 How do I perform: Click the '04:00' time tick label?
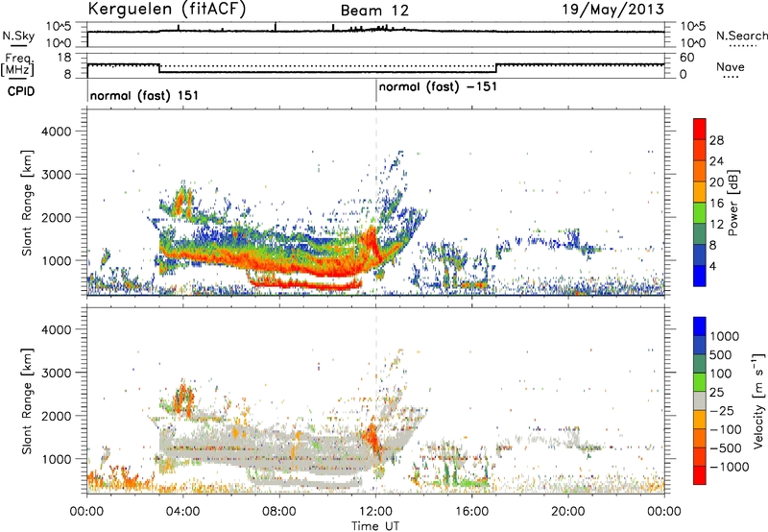183,512
